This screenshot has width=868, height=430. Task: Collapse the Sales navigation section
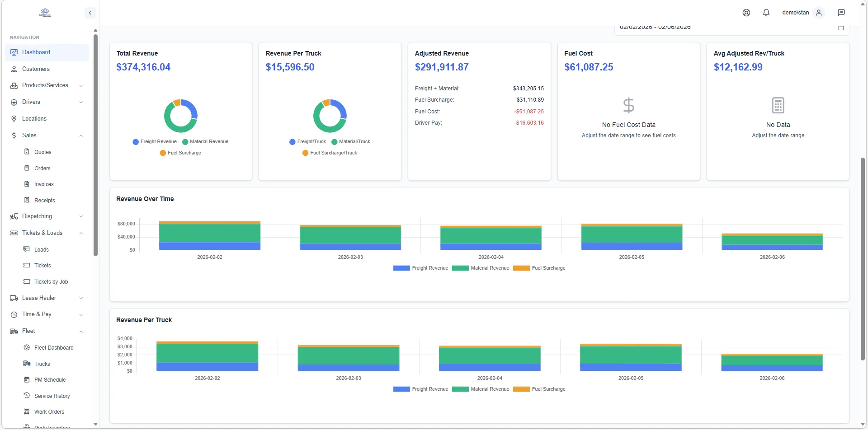coord(81,136)
